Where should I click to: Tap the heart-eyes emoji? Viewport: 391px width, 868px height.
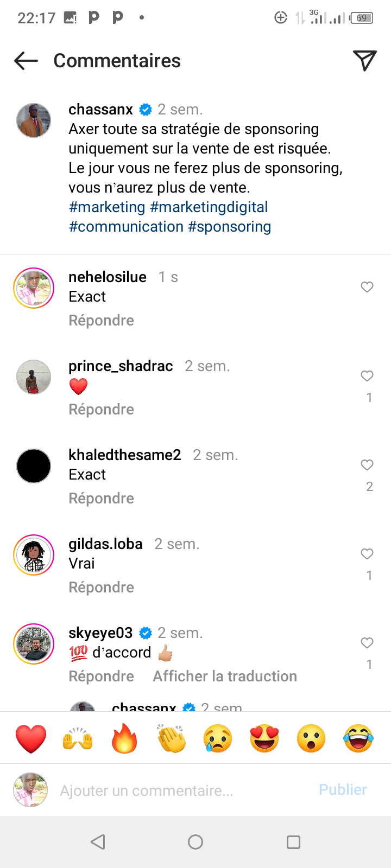click(x=264, y=738)
